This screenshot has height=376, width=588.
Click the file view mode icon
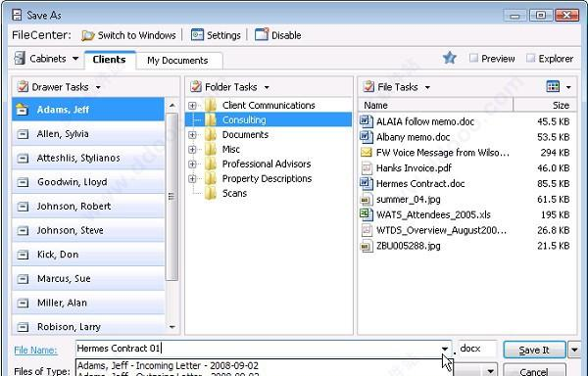(553, 86)
